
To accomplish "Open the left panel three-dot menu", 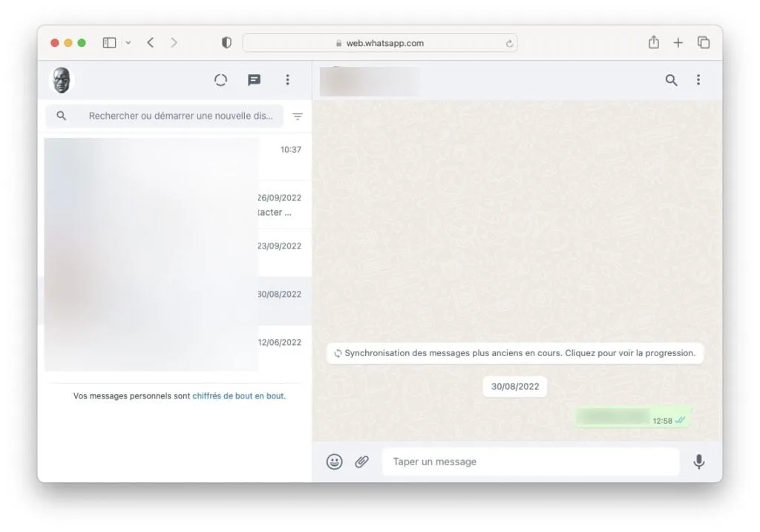I will (288, 80).
